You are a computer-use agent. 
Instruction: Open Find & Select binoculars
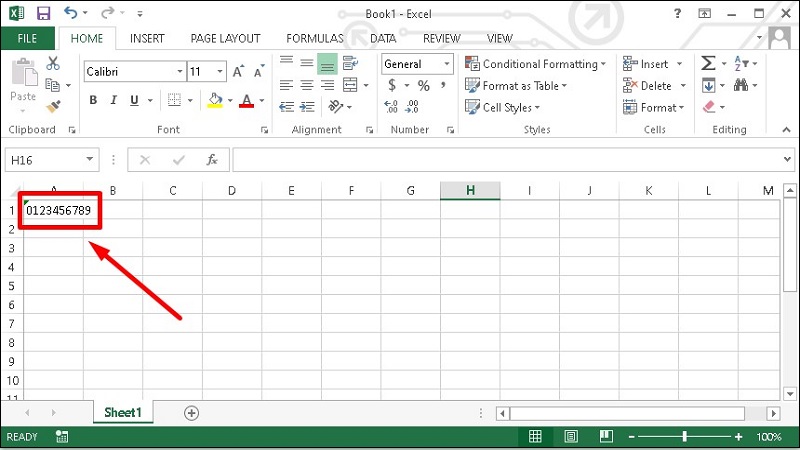coord(741,85)
